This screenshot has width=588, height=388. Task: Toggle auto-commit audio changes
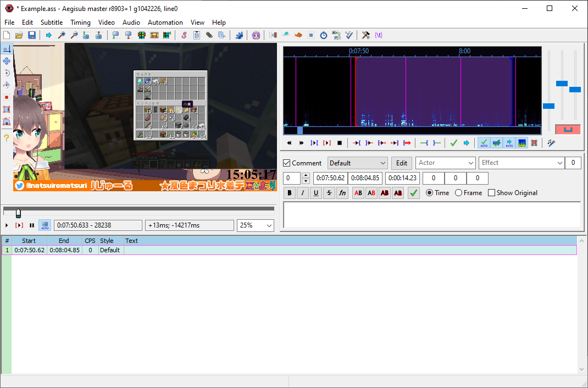pyautogui.click(x=484, y=143)
